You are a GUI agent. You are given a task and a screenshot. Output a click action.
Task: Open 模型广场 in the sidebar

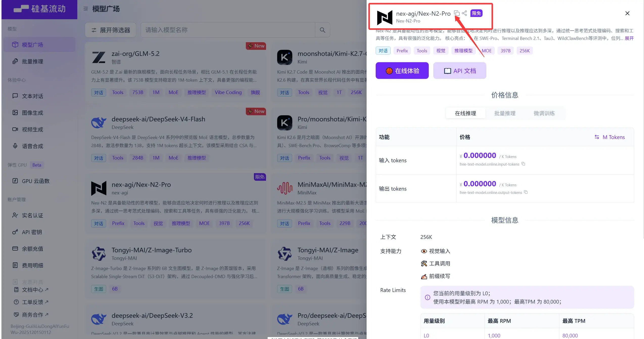(39, 45)
